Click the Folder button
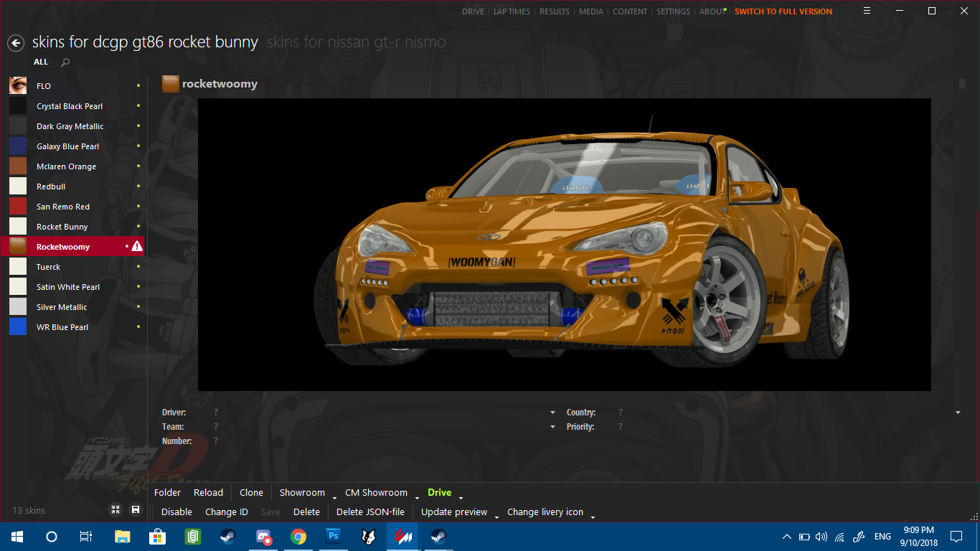This screenshot has width=980, height=551. click(167, 493)
